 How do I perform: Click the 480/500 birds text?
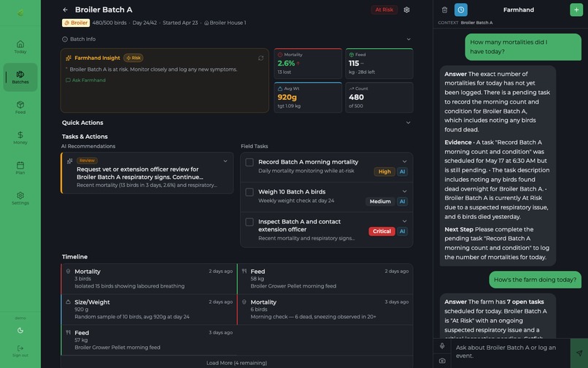pos(109,23)
